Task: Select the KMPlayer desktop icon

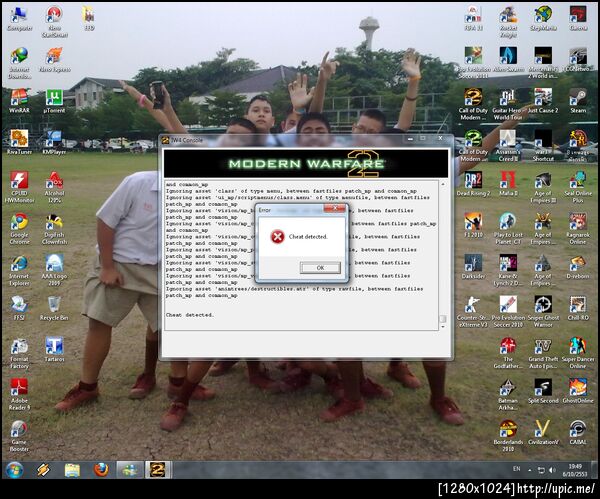Action: click(54, 142)
